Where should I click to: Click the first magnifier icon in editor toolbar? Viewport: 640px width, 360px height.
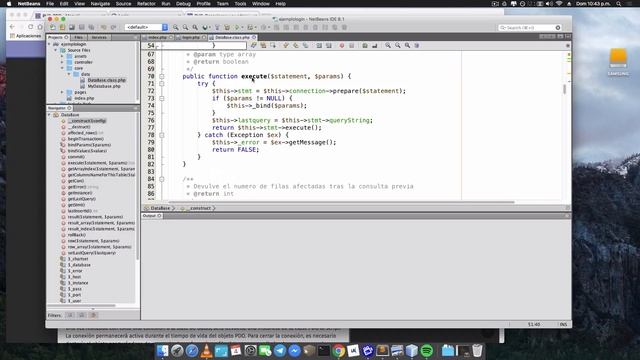click(x=388, y=45)
